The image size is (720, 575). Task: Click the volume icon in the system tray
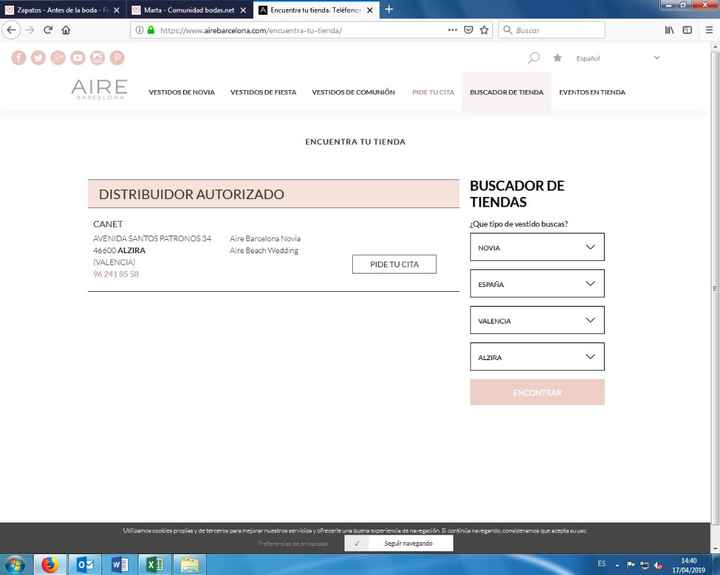658,565
